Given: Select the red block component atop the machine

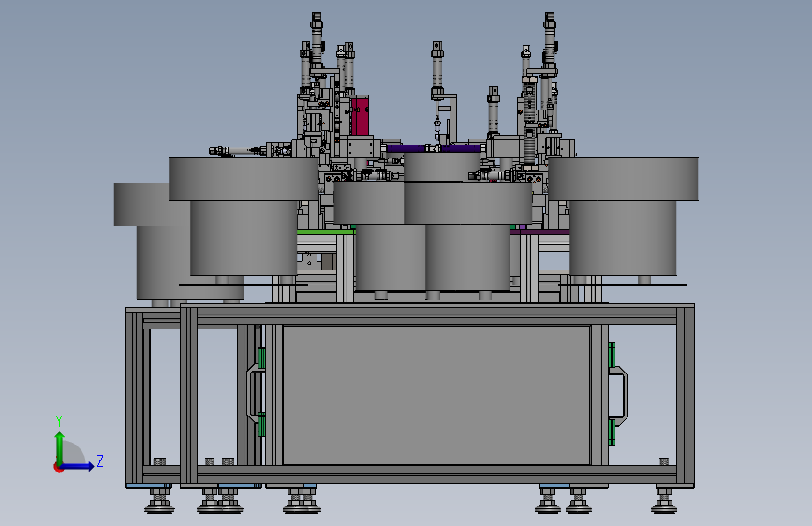Looking at the screenshot, I should click(360, 116).
